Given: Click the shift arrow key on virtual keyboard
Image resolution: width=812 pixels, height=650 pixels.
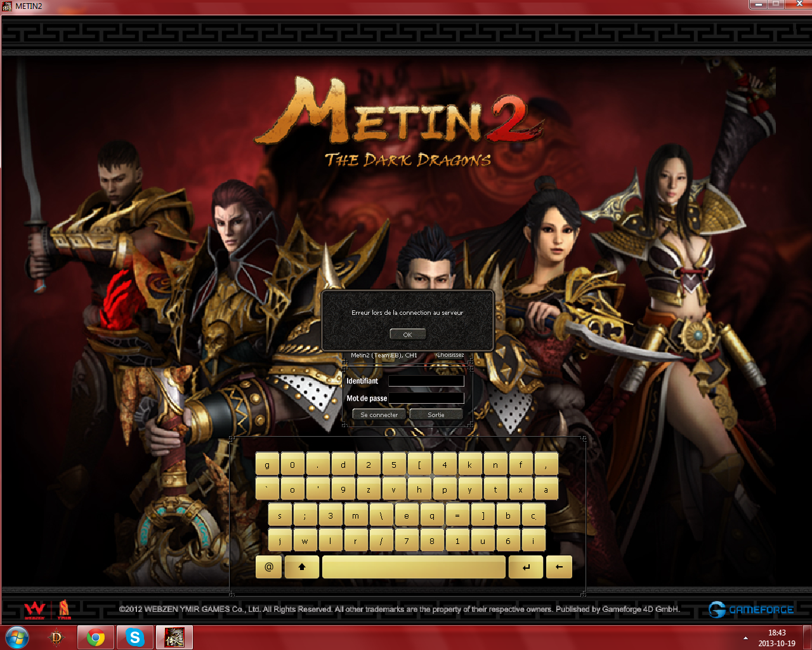Looking at the screenshot, I should pos(302,567).
